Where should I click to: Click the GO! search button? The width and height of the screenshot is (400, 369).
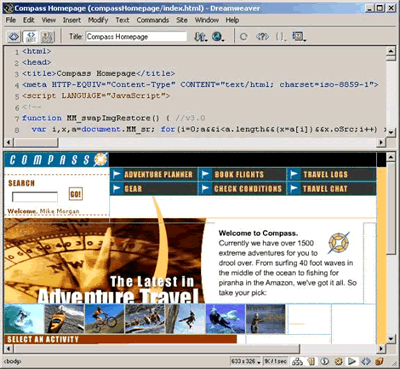76,194
